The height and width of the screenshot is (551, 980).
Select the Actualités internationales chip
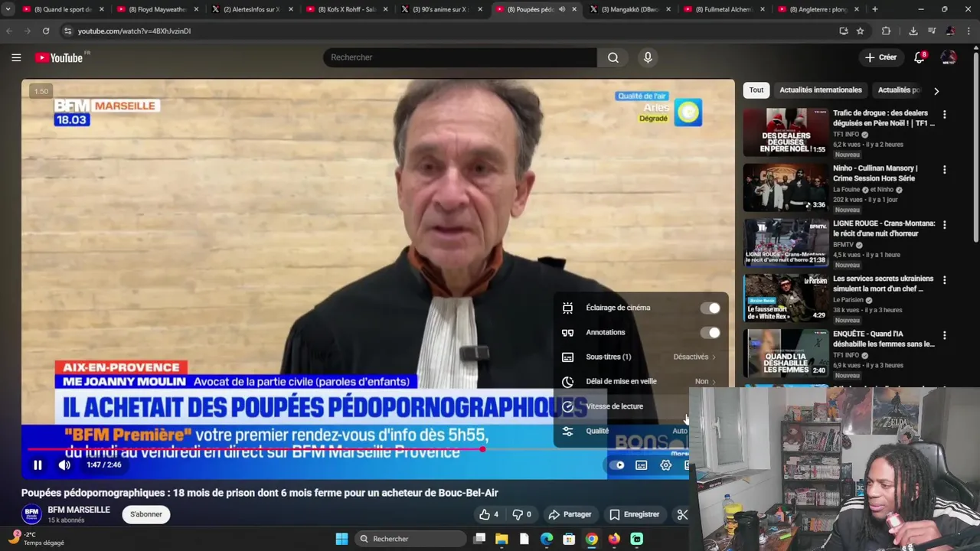pyautogui.click(x=821, y=90)
